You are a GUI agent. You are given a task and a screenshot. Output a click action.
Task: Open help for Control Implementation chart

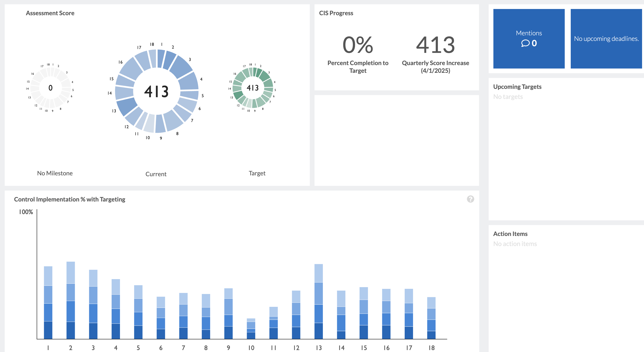pos(471,199)
